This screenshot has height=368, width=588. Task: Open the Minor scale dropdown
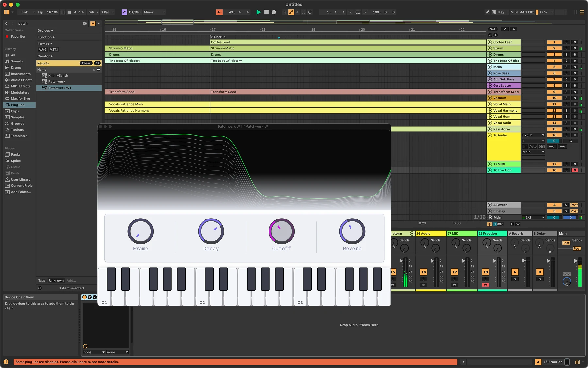tap(155, 12)
